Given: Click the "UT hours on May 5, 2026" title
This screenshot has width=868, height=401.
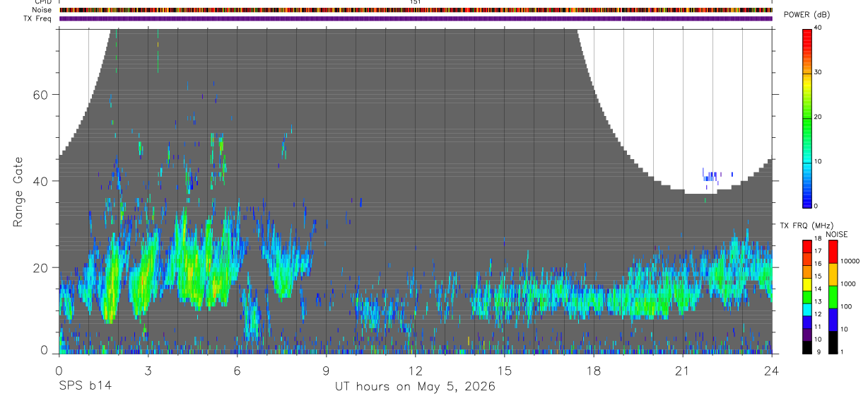Looking at the screenshot, I should pyautogui.click(x=415, y=386).
